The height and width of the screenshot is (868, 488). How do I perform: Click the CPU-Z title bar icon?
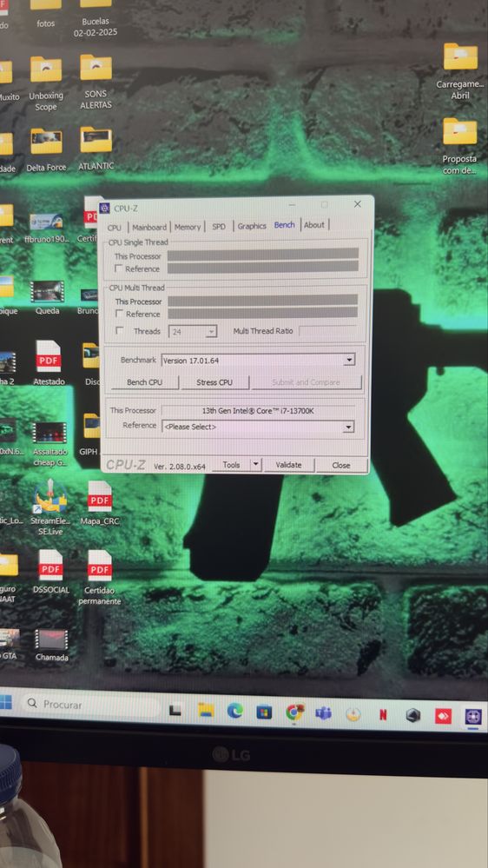[104, 209]
